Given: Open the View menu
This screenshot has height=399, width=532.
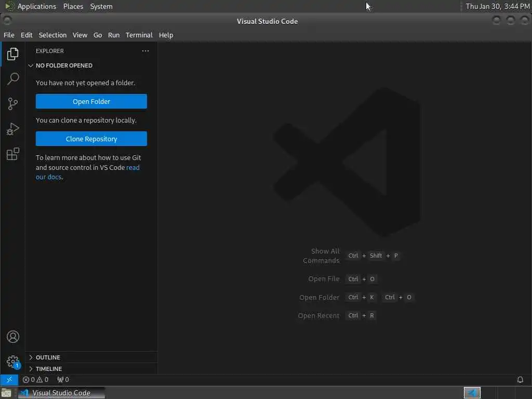Looking at the screenshot, I should tap(79, 35).
